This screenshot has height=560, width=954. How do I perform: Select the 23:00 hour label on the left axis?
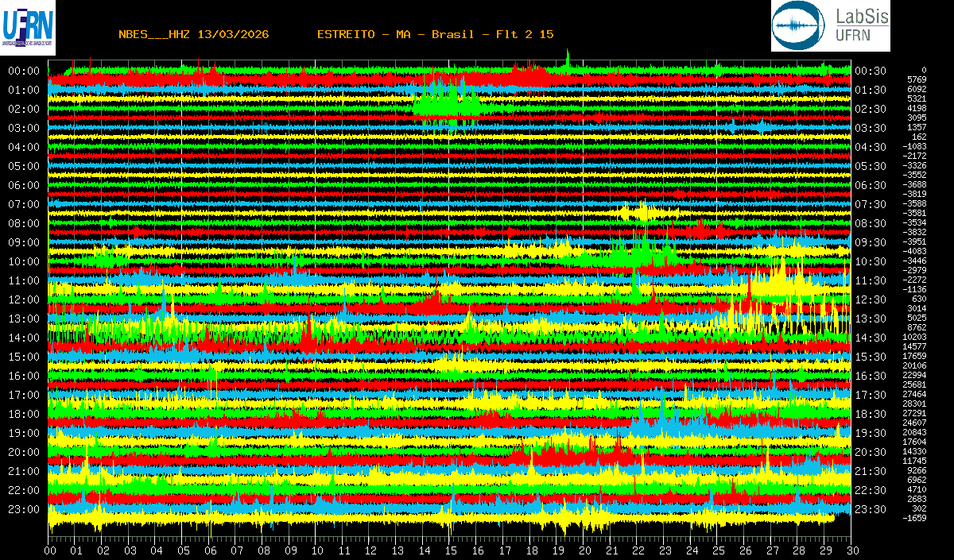tap(24, 509)
